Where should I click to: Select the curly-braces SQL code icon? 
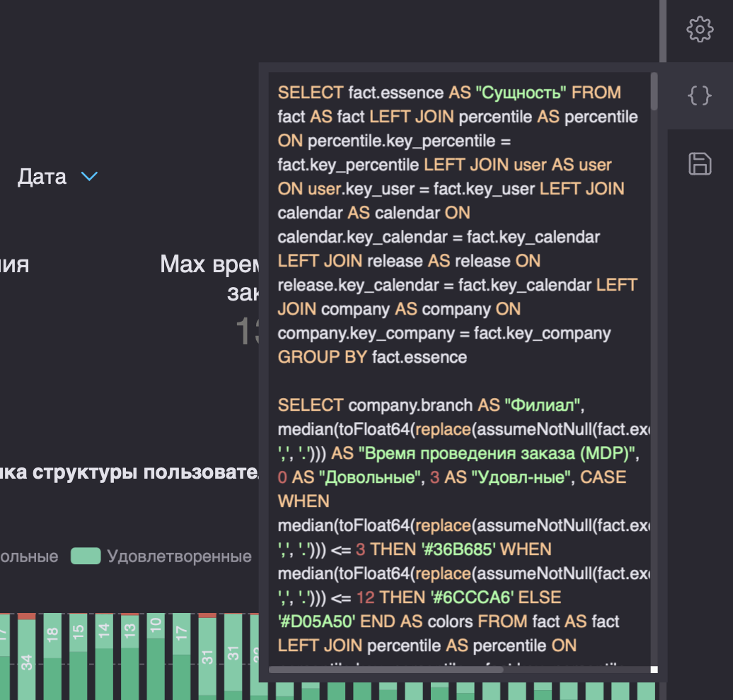699,96
